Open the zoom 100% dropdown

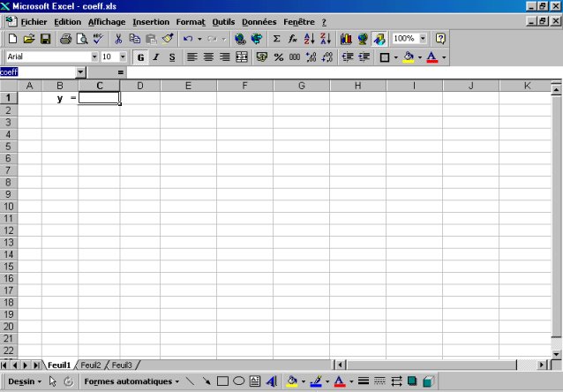click(x=423, y=39)
